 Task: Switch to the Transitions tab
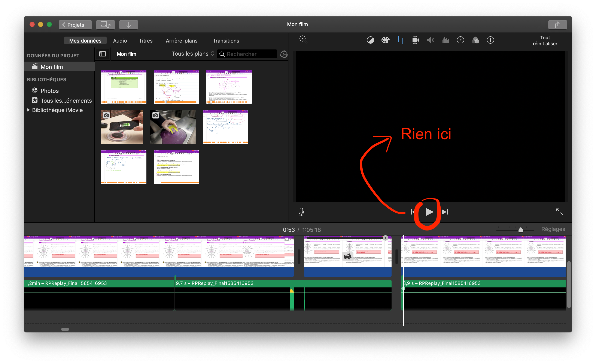pyautogui.click(x=226, y=41)
